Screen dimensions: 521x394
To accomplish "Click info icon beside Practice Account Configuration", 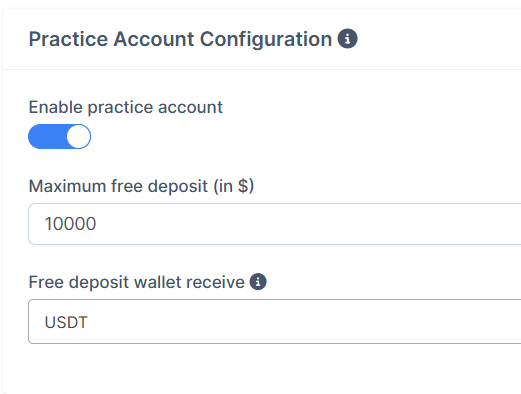I will click(x=347, y=39).
